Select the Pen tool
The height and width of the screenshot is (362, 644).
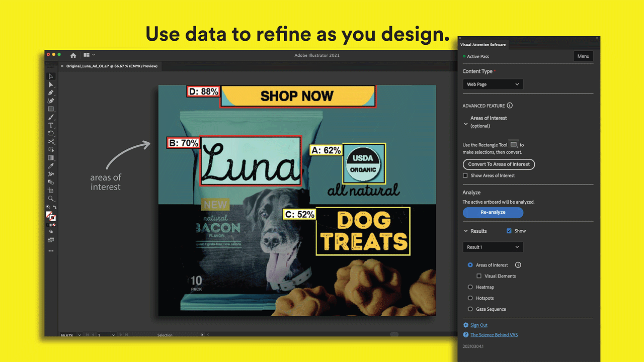[x=51, y=93]
